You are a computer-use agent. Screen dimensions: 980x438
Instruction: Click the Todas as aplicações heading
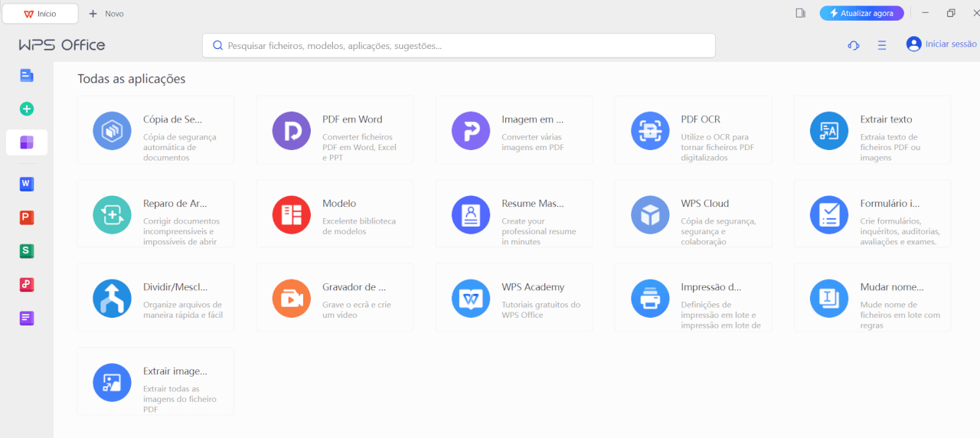tap(132, 79)
